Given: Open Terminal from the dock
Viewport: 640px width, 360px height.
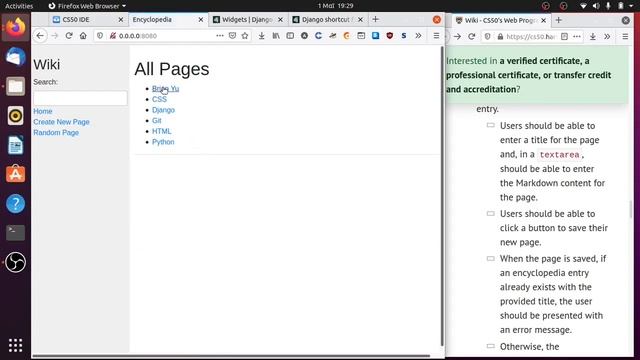Looking at the screenshot, I should 16,233.
